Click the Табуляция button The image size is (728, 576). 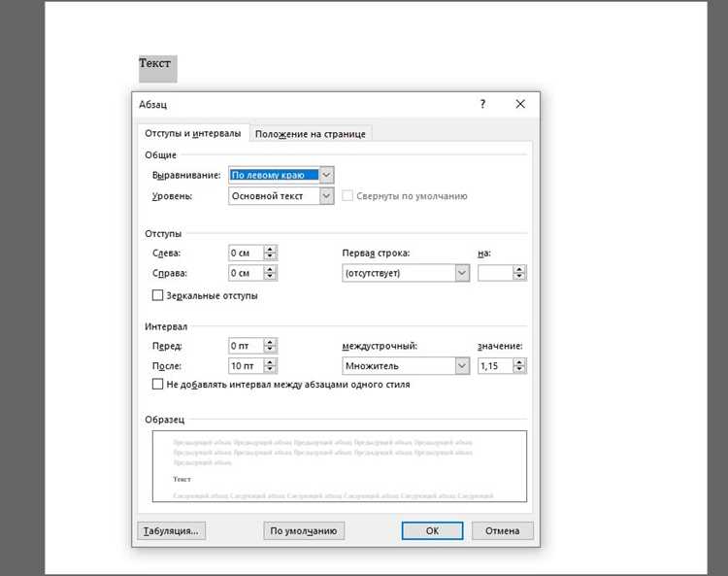tap(171, 531)
